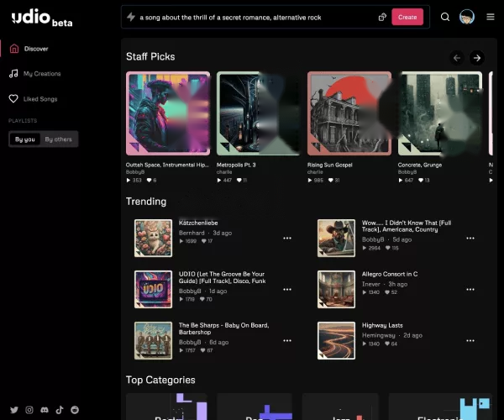Click the Create button

(x=407, y=17)
